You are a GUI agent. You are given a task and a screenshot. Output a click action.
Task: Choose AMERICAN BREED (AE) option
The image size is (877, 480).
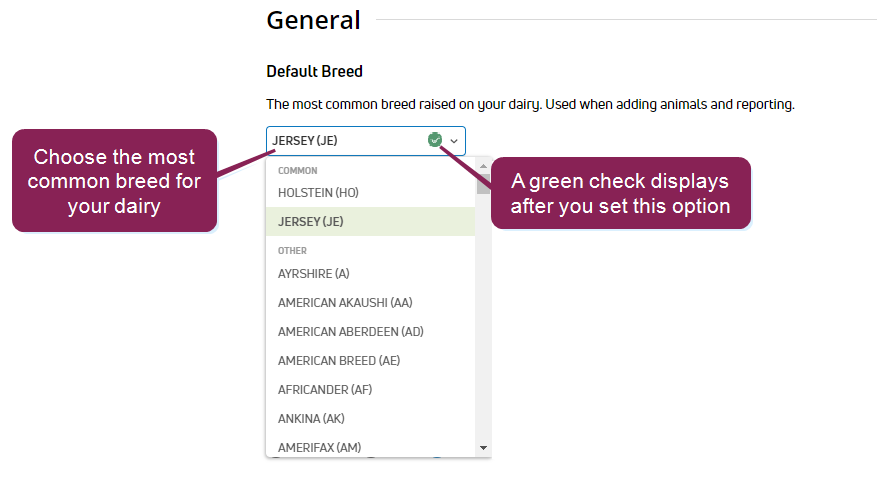(x=339, y=360)
